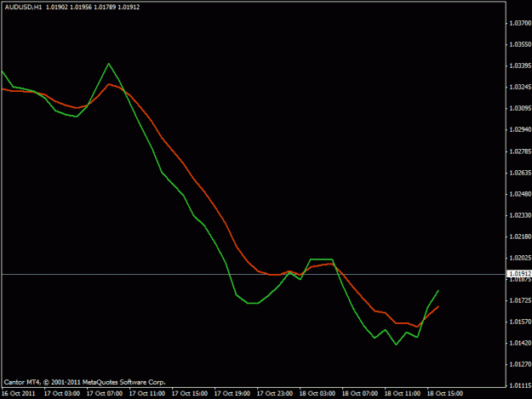The height and width of the screenshot is (399, 532).
Task: Click the 17 Oct 03:00 time label
Action: [62, 394]
